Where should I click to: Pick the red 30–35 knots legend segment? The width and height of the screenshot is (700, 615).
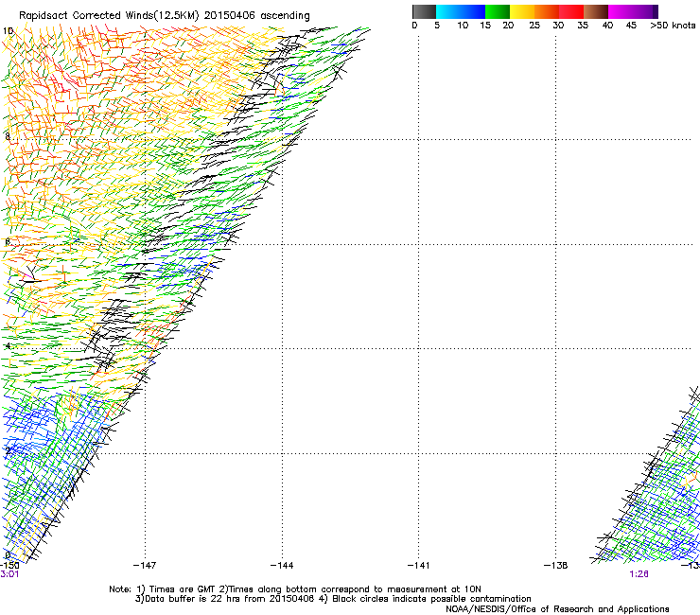571,11
